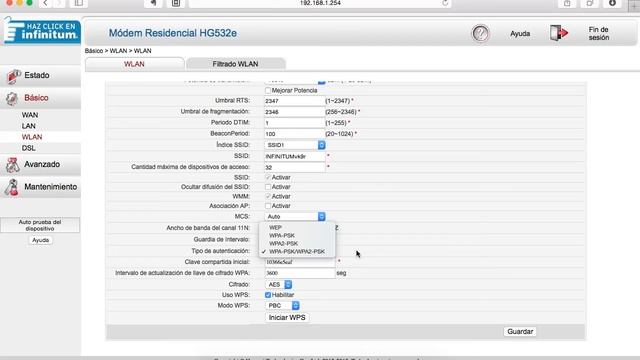This screenshot has width=640, height=360.
Task: Click the Safari address bar
Action: pos(320,3)
